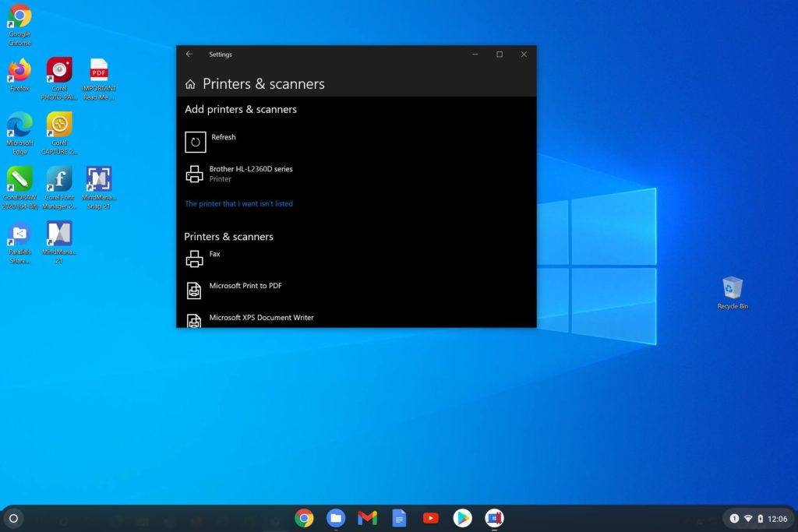Open Corel PHOTO-PAINT desktop icon

point(59,79)
